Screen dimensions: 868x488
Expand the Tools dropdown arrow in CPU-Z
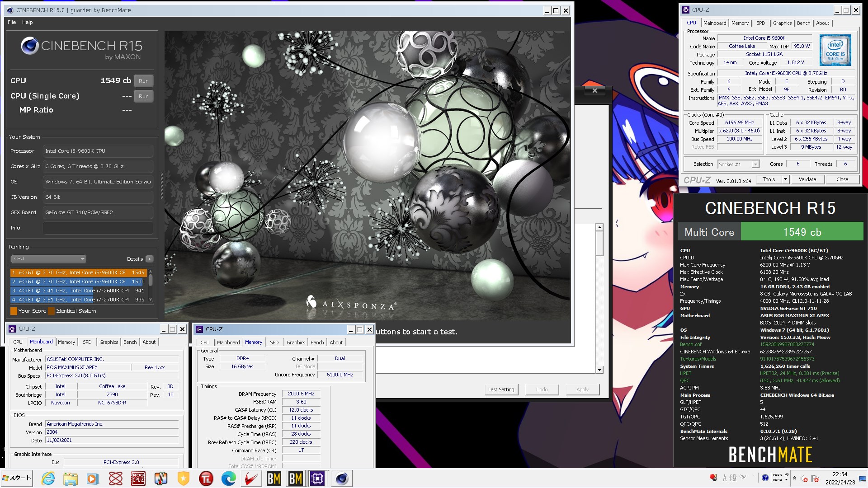tap(786, 179)
